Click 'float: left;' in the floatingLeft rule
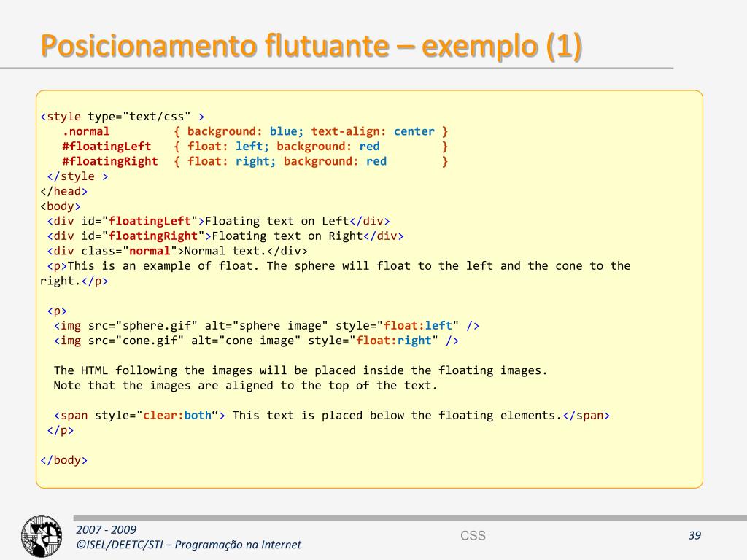747x560 pixels. point(228,146)
